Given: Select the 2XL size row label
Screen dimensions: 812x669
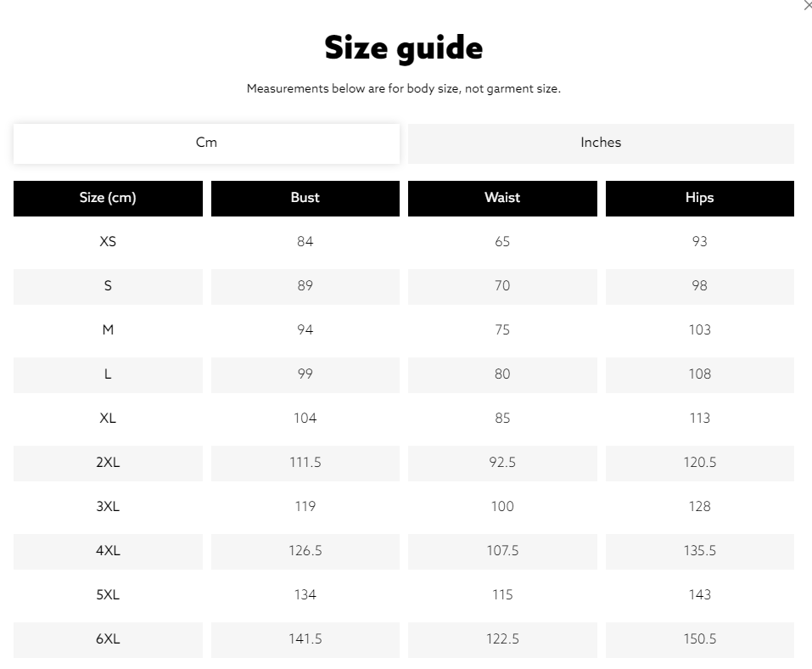Looking at the screenshot, I should click(x=108, y=463).
